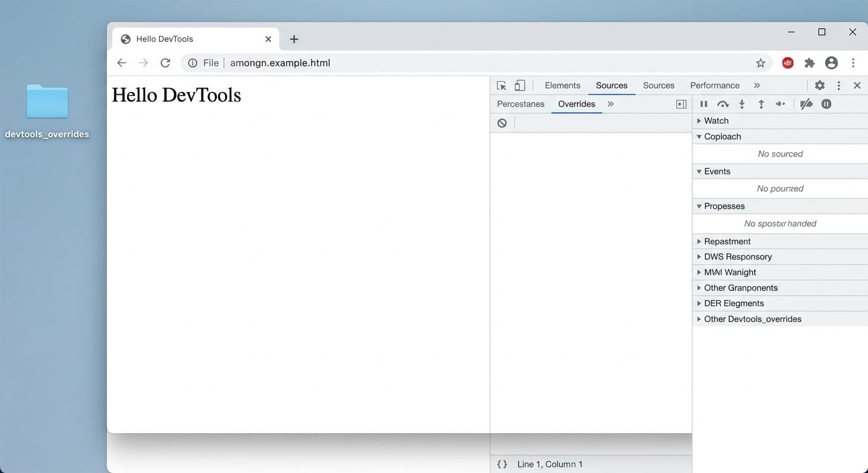Activate the inspect element picker icon
This screenshot has width=868, height=473.
(x=501, y=86)
